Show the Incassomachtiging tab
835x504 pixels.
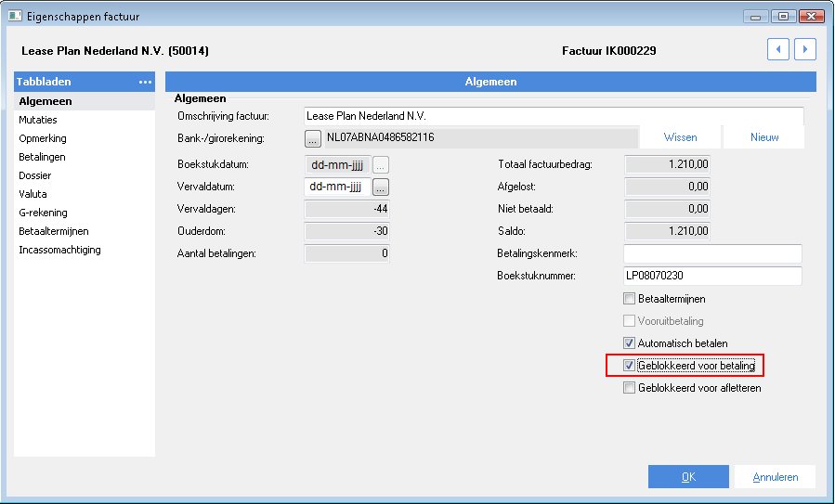[x=59, y=250]
